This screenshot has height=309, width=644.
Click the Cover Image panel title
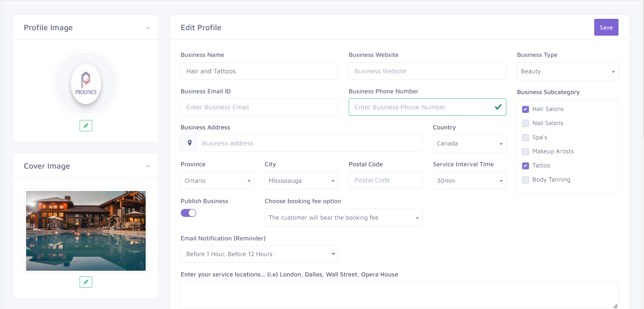tap(47, 166)
